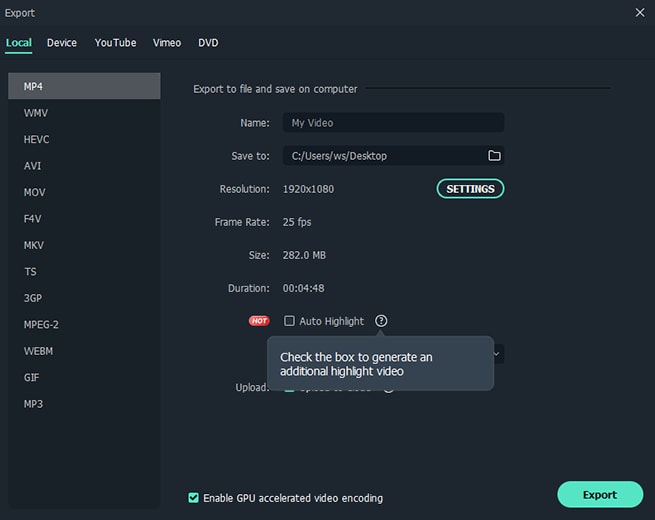Pick MKV from the format list
Screen dimensions: 655x520
[84, 245]
